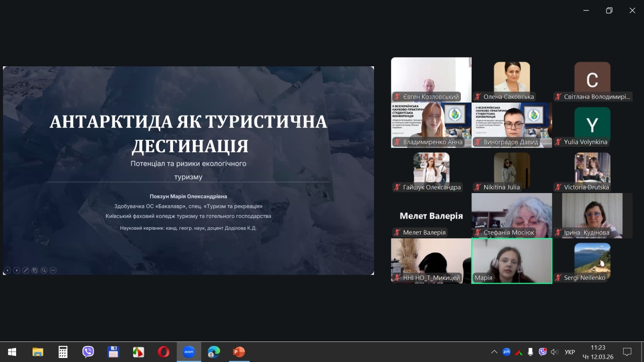Open the system volume control
Image resolution: width=644 pixels, height=362 pixels.
click(555, 352)
